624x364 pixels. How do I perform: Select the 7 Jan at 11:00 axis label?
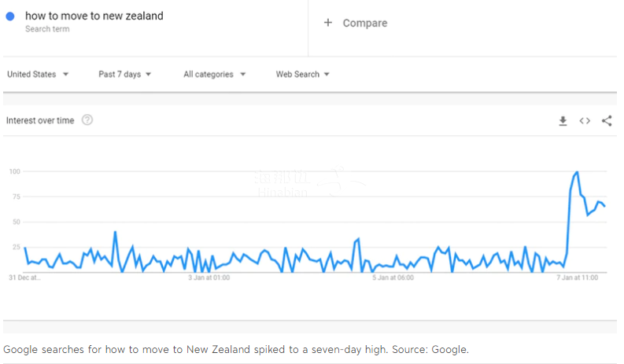pyautogui.click(x=577, y=278)
